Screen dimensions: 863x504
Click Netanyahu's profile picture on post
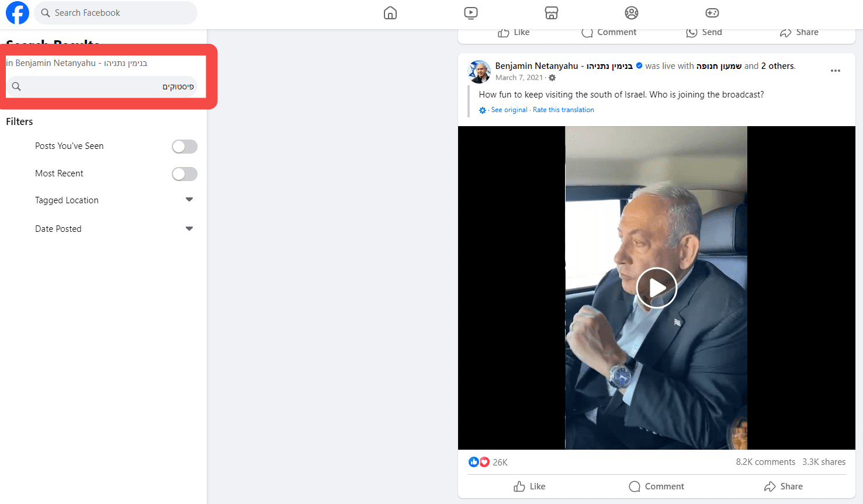480,71
